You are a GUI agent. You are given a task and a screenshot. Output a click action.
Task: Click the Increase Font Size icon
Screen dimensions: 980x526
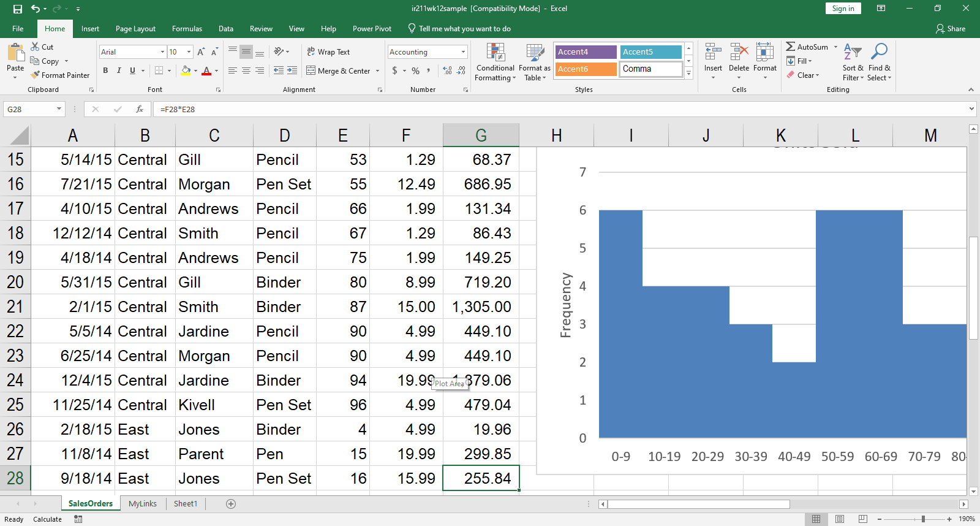click(201, 52)
